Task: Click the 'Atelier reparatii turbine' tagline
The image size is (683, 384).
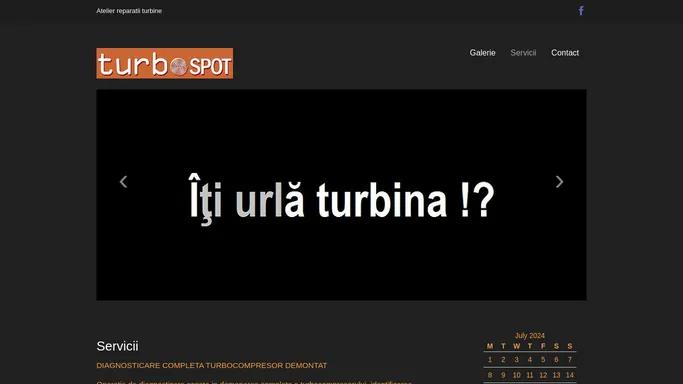Action: [x=129, y=11]
